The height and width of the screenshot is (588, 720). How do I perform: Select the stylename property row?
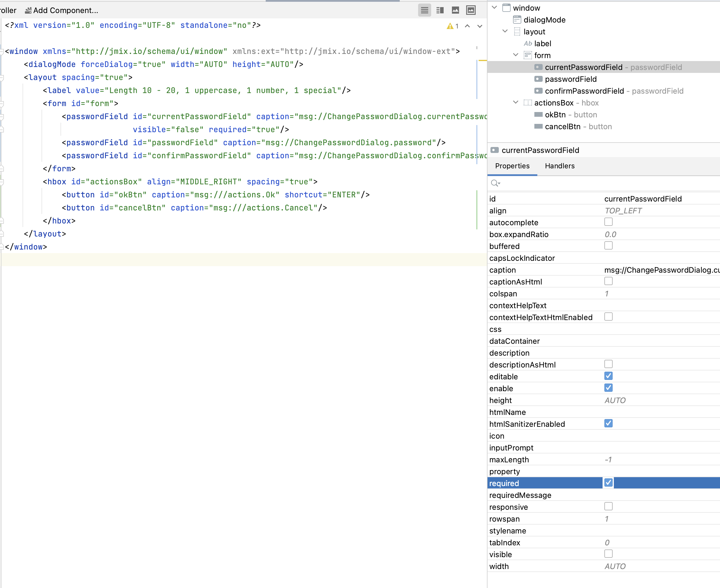click(603, 531)
